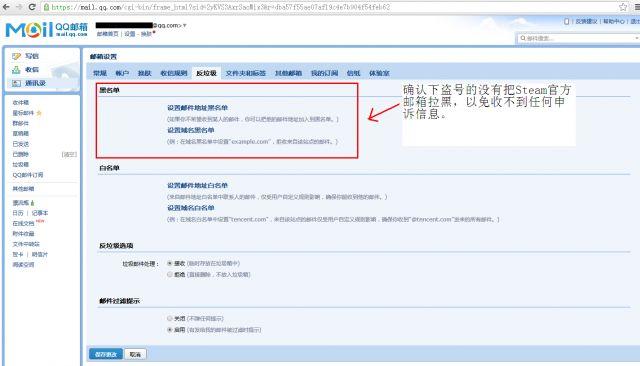Bookmark page with the star icon
640x366 pixels.
tap(623, 7)
